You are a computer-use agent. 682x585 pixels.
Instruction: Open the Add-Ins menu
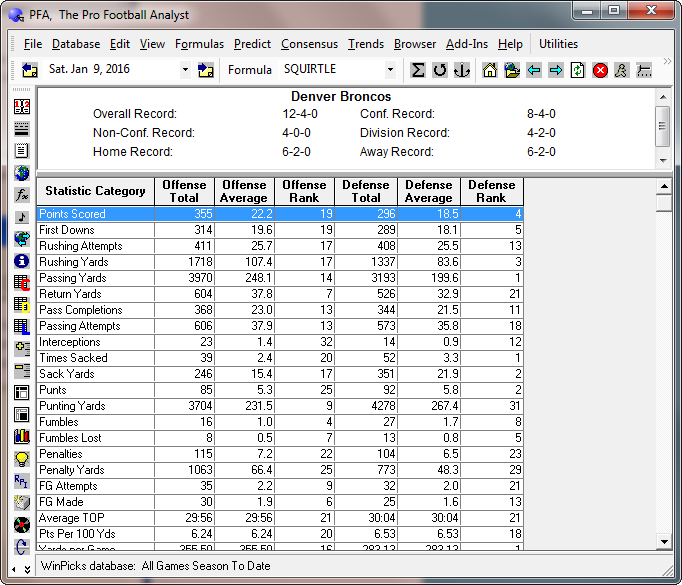[x=467, y=44]
